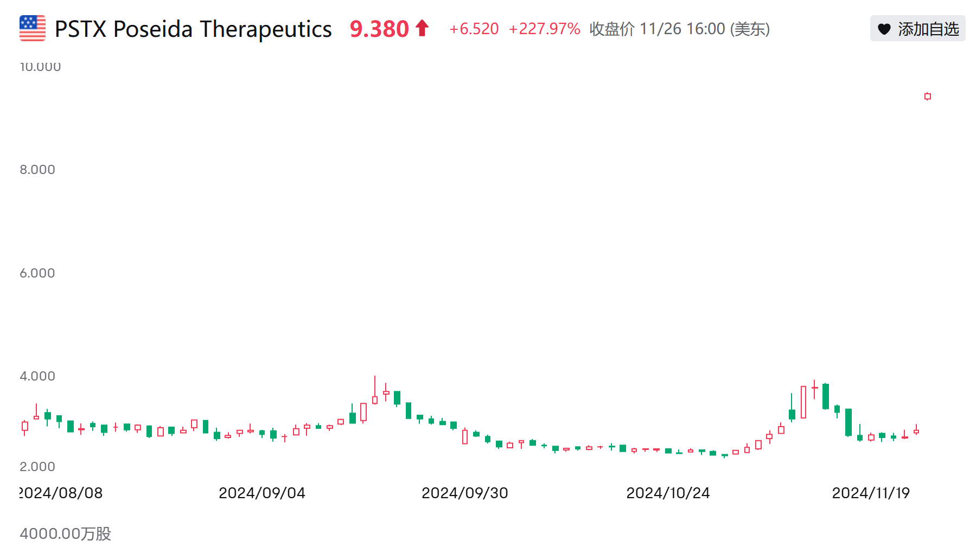976x560 pixels.
Task: Click the 8.000 price axis label
Action: click(x=37, y=170)
